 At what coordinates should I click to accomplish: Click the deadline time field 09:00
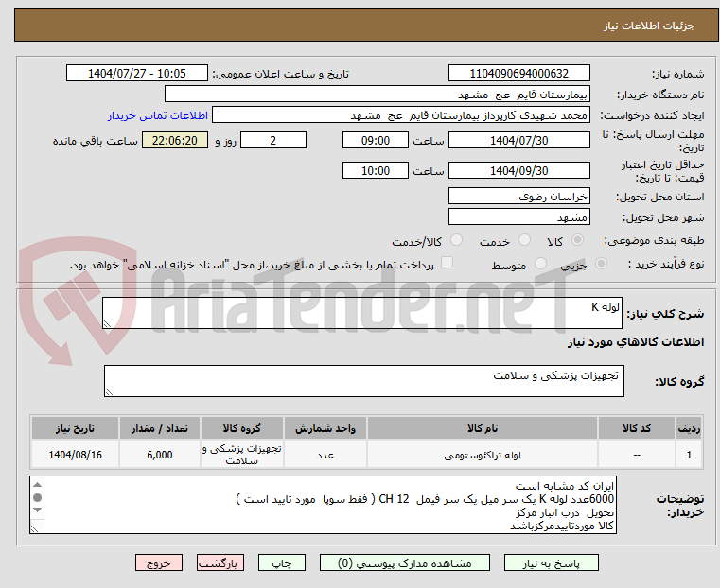pos(376,140)
